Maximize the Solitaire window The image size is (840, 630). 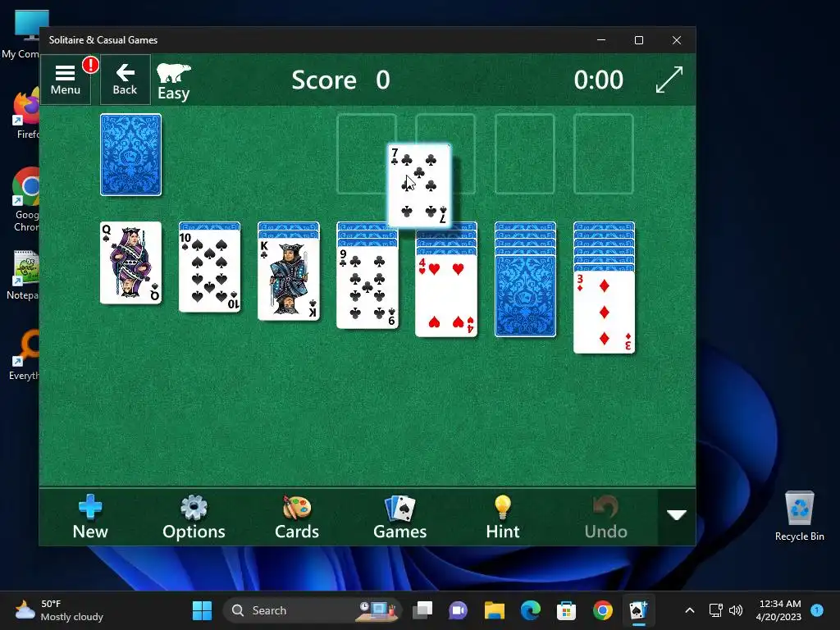pyautogui.click(x=638, y=40)
